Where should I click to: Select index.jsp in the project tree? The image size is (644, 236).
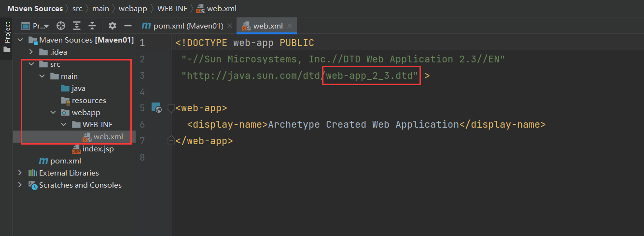98,149
